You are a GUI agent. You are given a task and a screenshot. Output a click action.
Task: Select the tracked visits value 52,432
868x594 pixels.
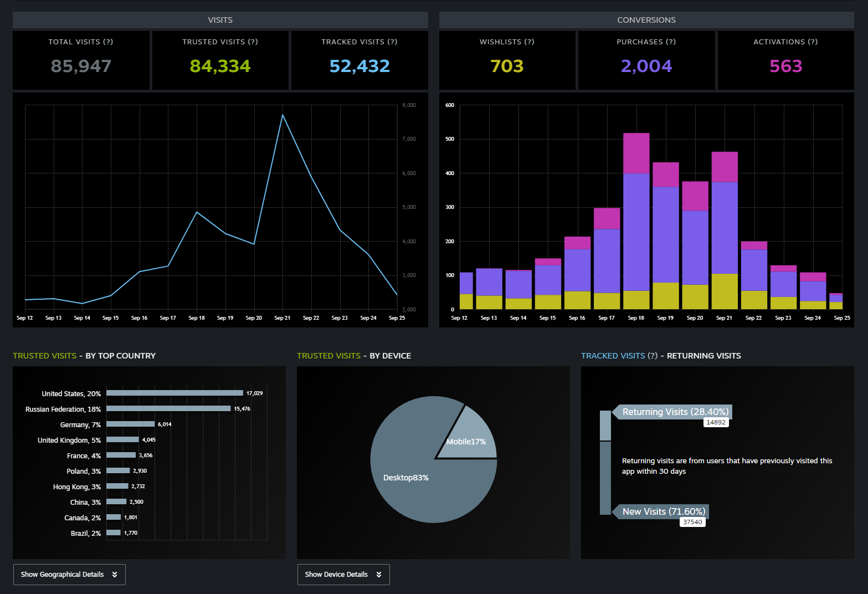(359, 66)
